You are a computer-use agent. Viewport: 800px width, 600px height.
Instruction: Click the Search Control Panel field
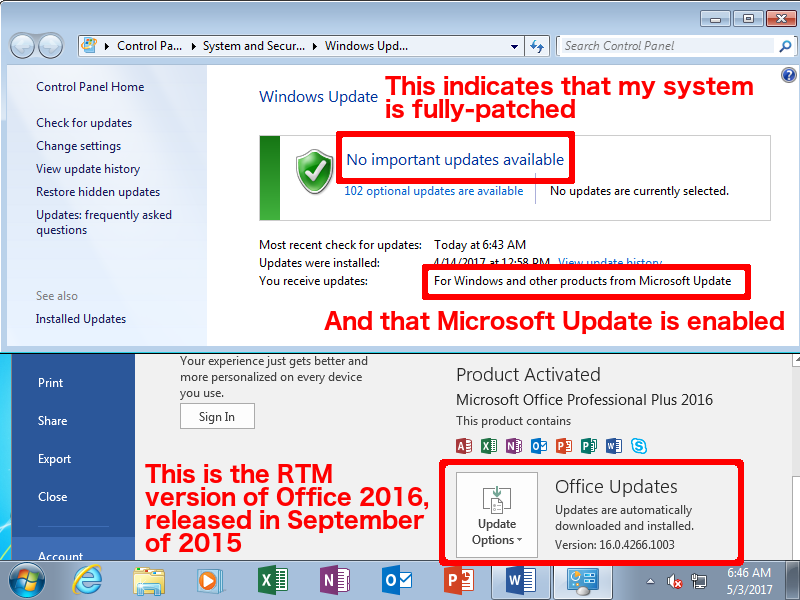click(x=668, y=46)
